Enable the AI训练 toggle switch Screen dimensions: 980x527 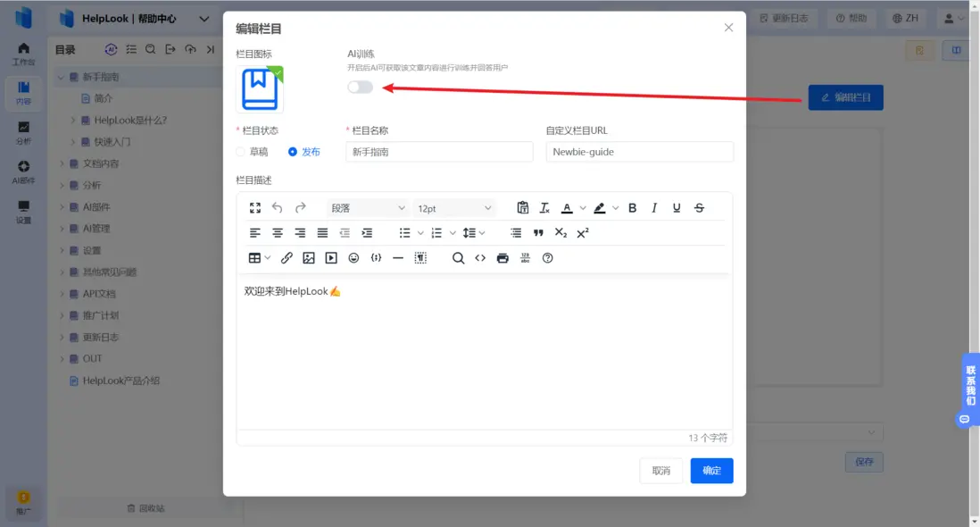coord(360,87)
